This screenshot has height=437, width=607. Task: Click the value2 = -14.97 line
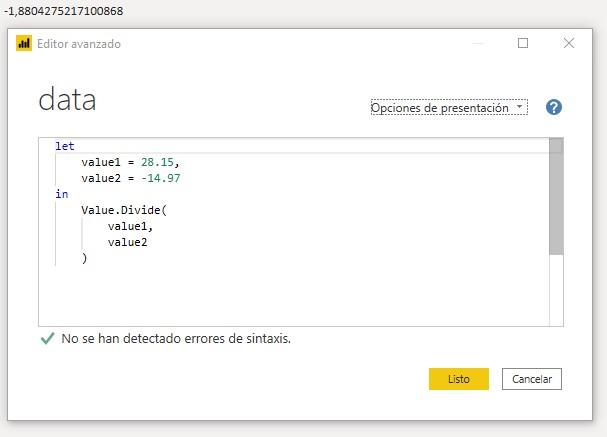click(x=130, y=178)
